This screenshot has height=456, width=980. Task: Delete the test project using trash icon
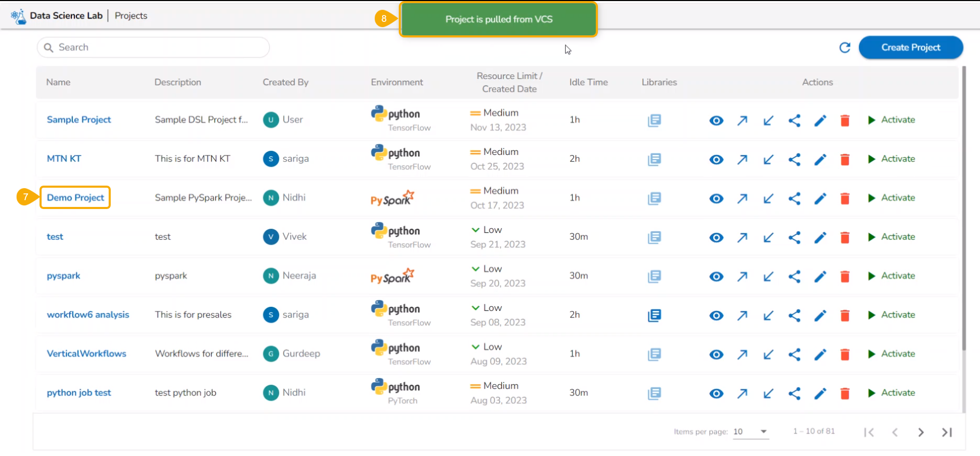pyautogui.click(x=845, y=238)
